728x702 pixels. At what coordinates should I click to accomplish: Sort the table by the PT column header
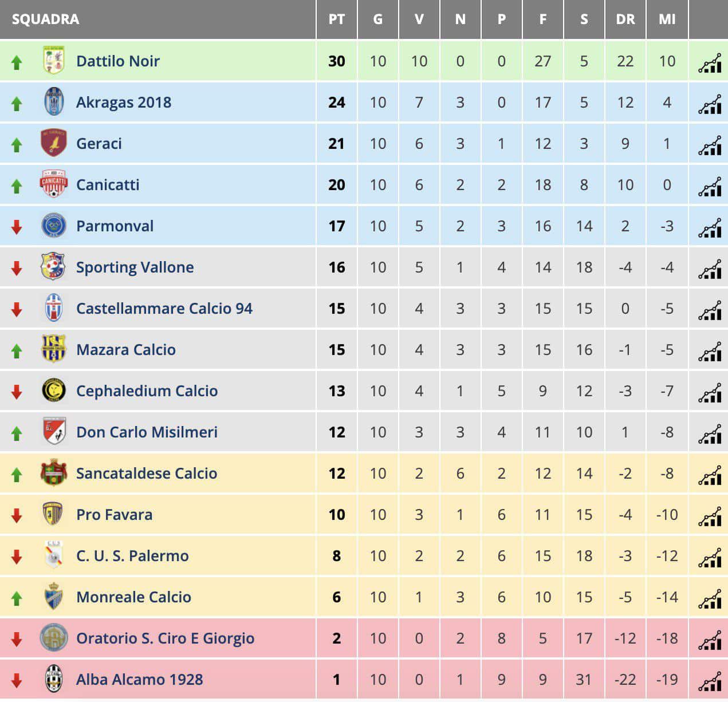pos(337,19)
